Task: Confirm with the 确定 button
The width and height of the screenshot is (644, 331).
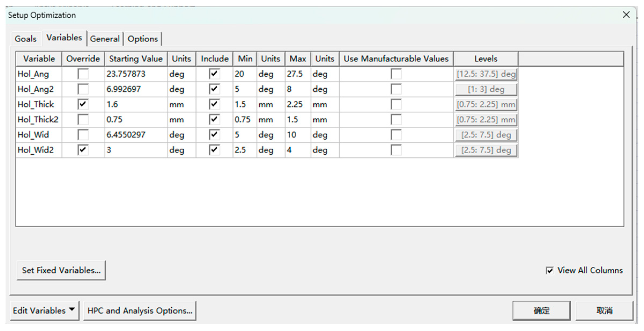Action: (541, 311)
